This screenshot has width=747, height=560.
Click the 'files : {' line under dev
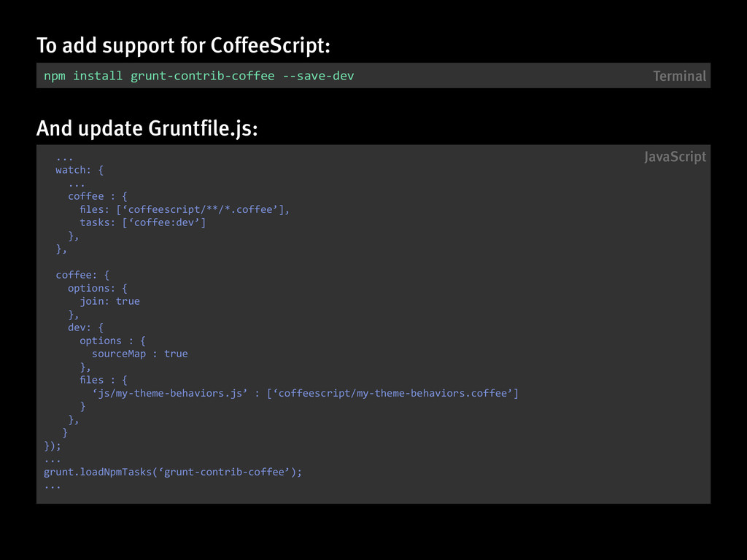104,380
